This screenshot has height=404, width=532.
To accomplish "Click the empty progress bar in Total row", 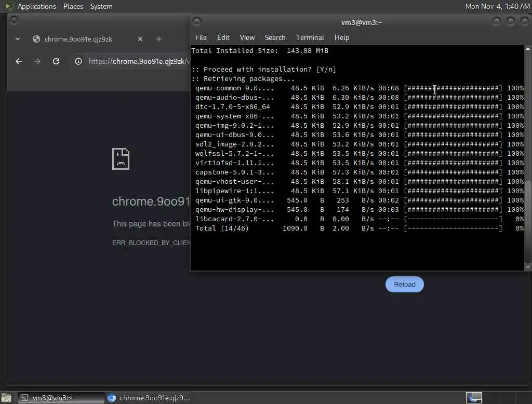I will pos(453,228).
